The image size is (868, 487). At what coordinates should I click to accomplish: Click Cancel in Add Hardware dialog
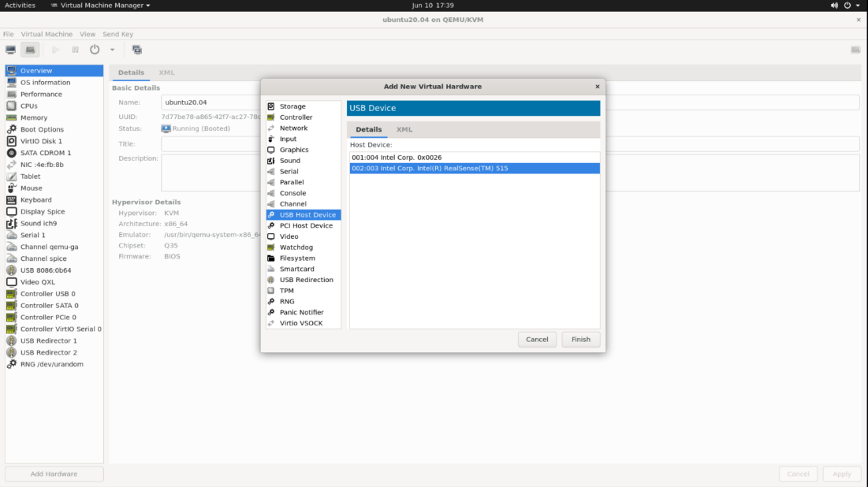pyautogui.click(x=537, y=339)
